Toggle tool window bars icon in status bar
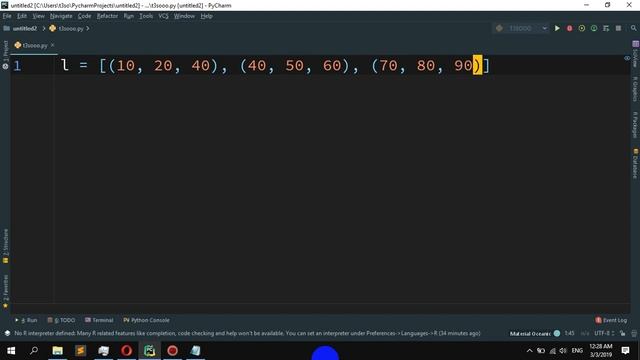 [x=7, y=333]
